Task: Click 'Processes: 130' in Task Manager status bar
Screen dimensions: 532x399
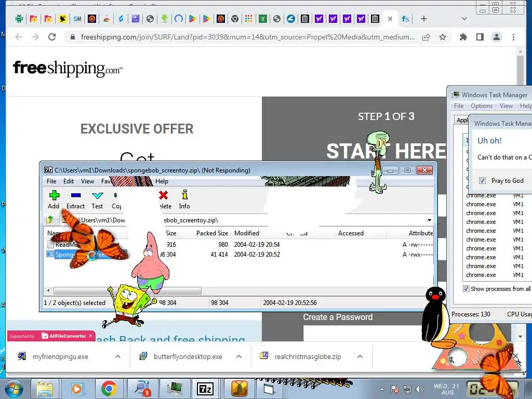Action: click(471, 314)
